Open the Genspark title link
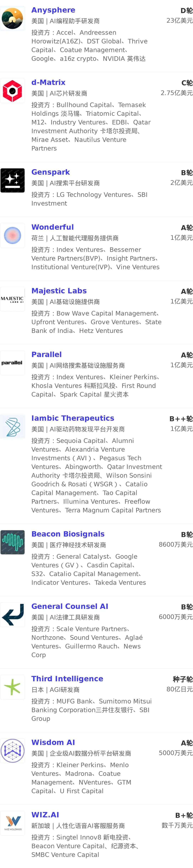Viewport: 193px width, 868px height. pos(51,172)
